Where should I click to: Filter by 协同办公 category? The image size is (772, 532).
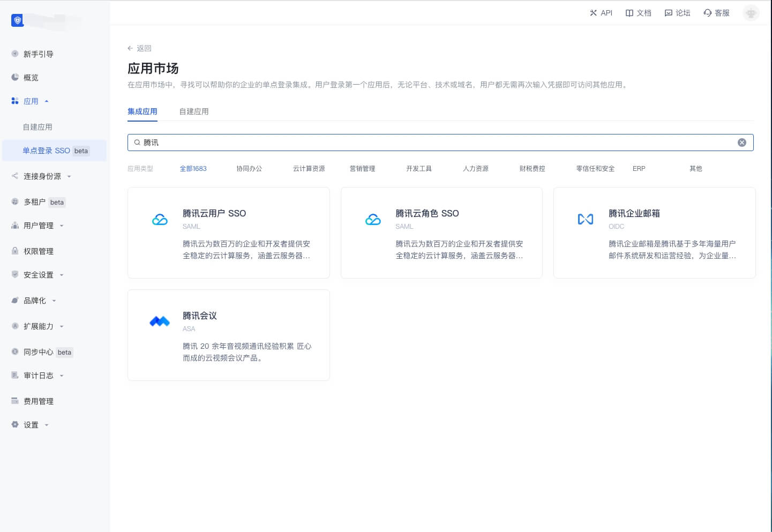coord(249,169)
